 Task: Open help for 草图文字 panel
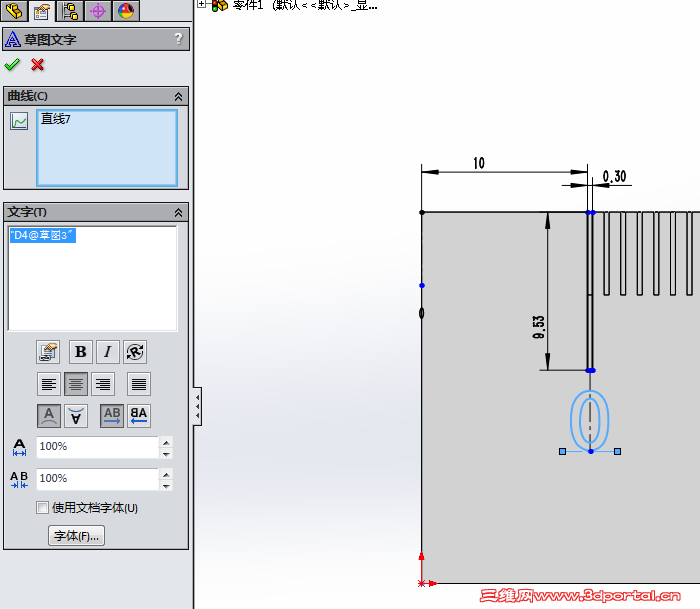179,39
